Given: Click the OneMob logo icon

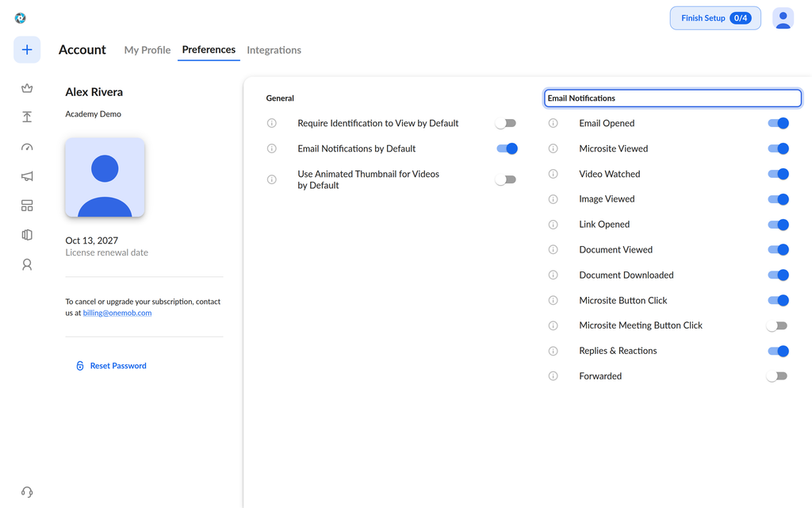Looking at the screenshot, I should point(20,18).
